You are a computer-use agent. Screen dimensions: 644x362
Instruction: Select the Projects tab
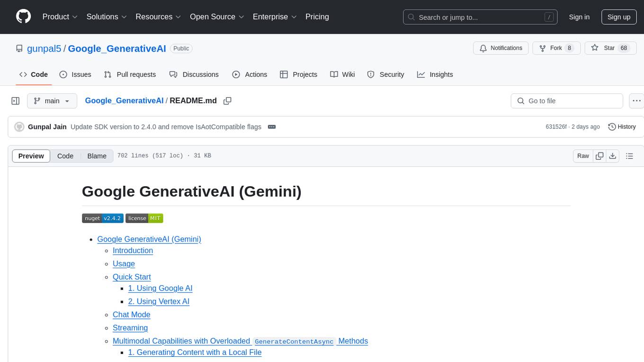pos(298,74)
